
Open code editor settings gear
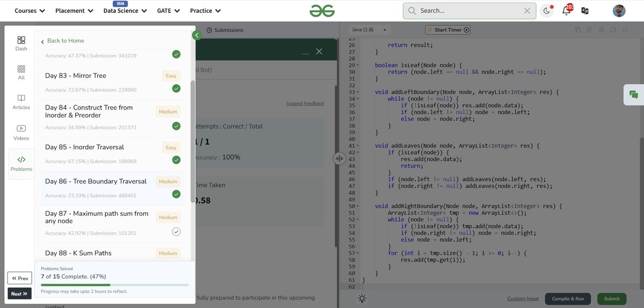tap(602, 30)
